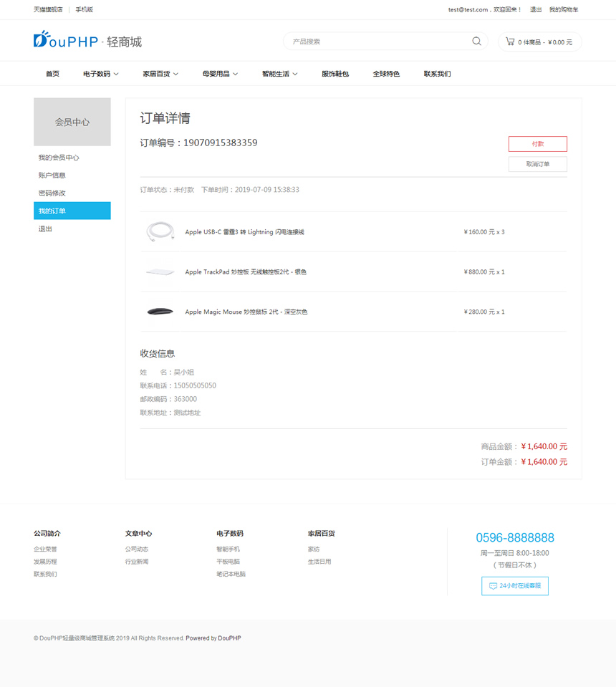Click the online service chat icon
Viewport: 616px width, 687px height.
493,586
